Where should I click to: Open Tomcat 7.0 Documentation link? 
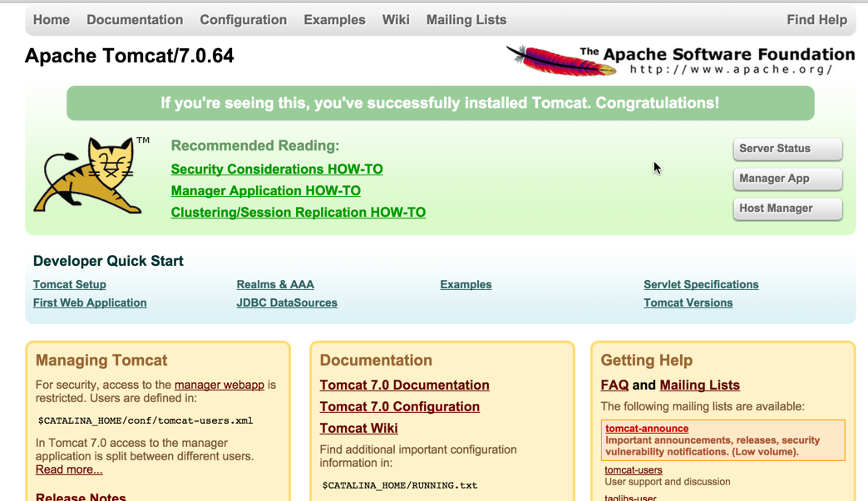point(404,385)
